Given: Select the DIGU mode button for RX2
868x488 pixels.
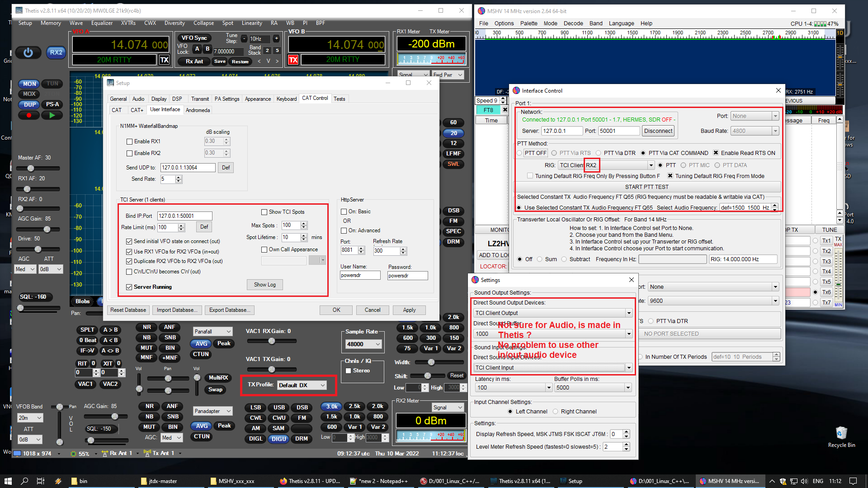Looking at the screenshot, I should click(278, 439).
